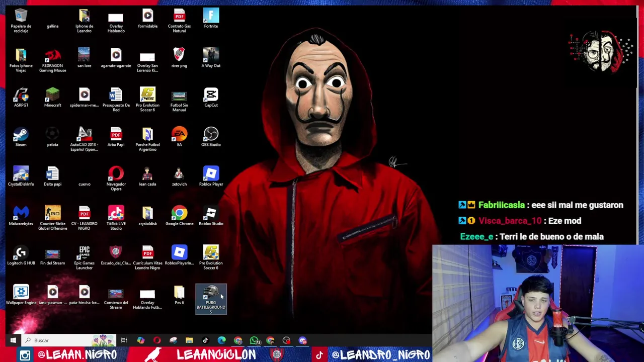Select the Comienzo del Stream file
The image size is (644, 362).
click(116, 298)
